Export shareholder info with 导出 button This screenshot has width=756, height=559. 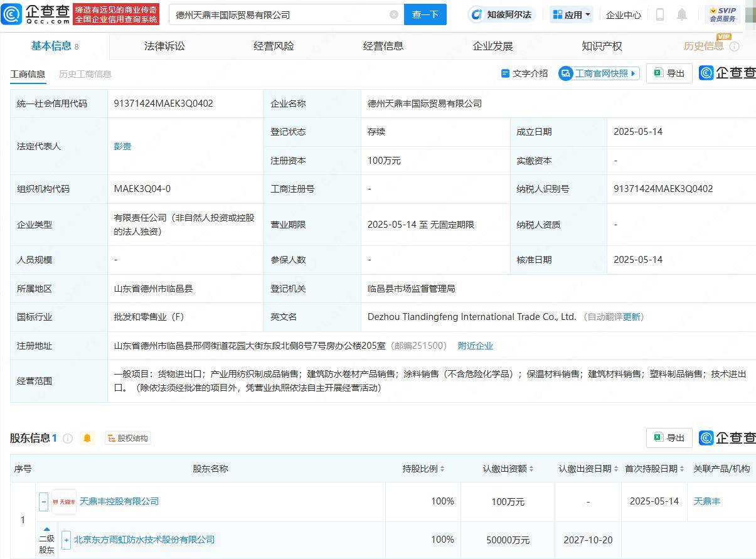(x=669, y=437)
